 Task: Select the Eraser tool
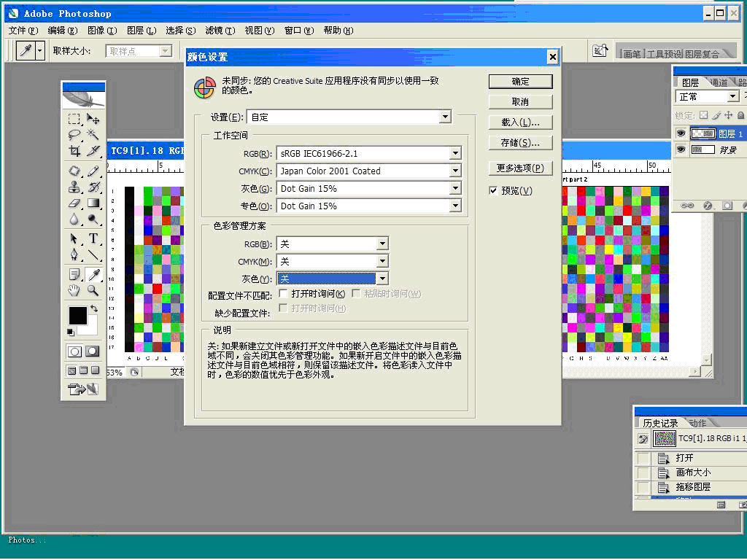(74, 203)
